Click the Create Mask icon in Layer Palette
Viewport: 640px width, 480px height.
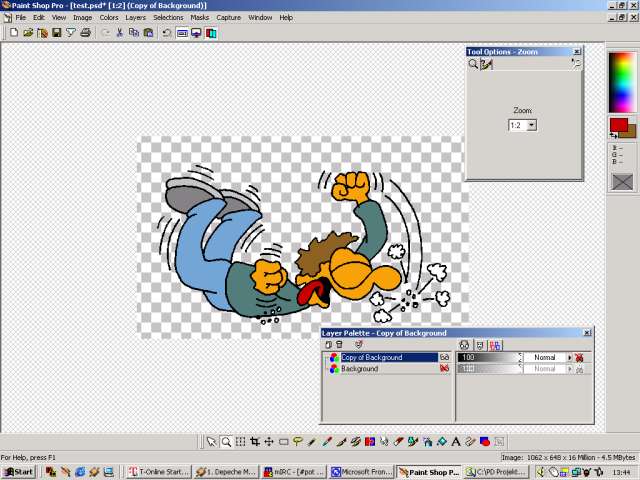click(x=358, y=344)
